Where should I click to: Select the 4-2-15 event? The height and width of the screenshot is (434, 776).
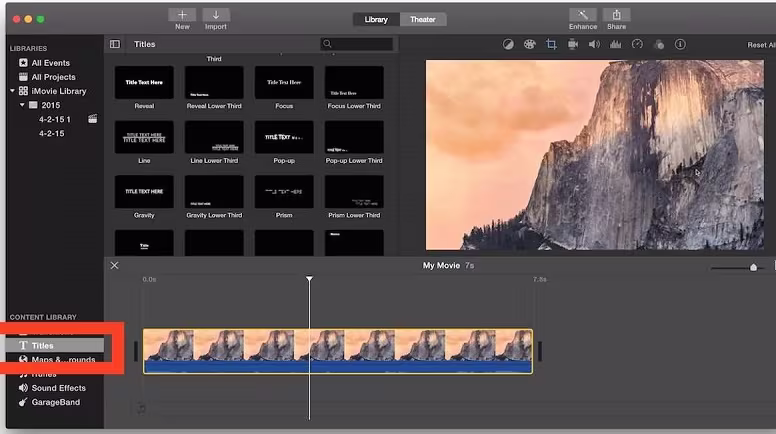tap(51, 133)
